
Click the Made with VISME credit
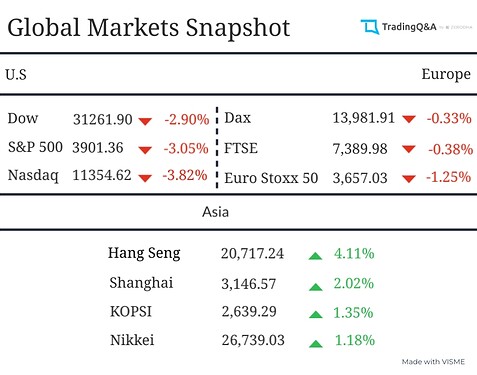433,362
